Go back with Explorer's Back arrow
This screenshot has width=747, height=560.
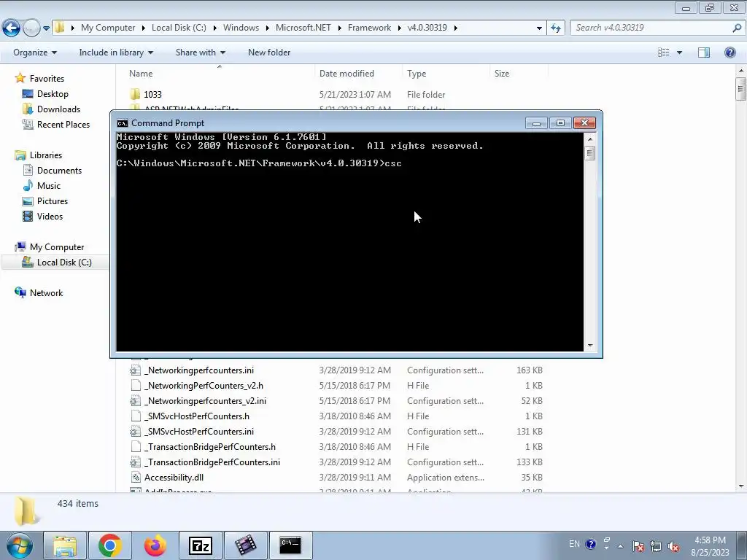click(12, 28)
